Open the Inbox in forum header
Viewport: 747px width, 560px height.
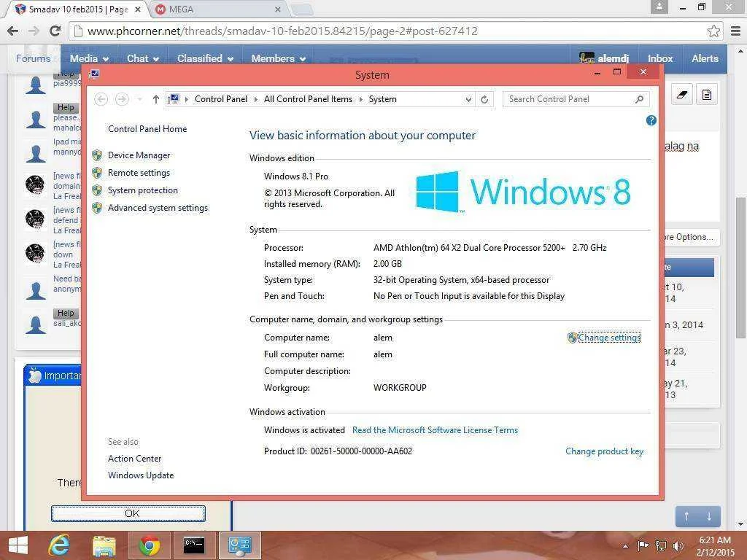[659, 58]
